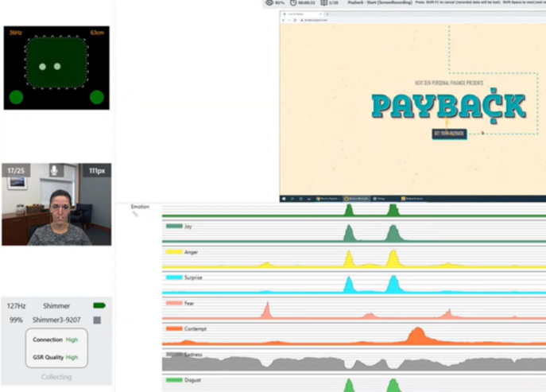Click the Shimmer heading in sensor panel
Viewport: 546px width, 392px height.
56,306
